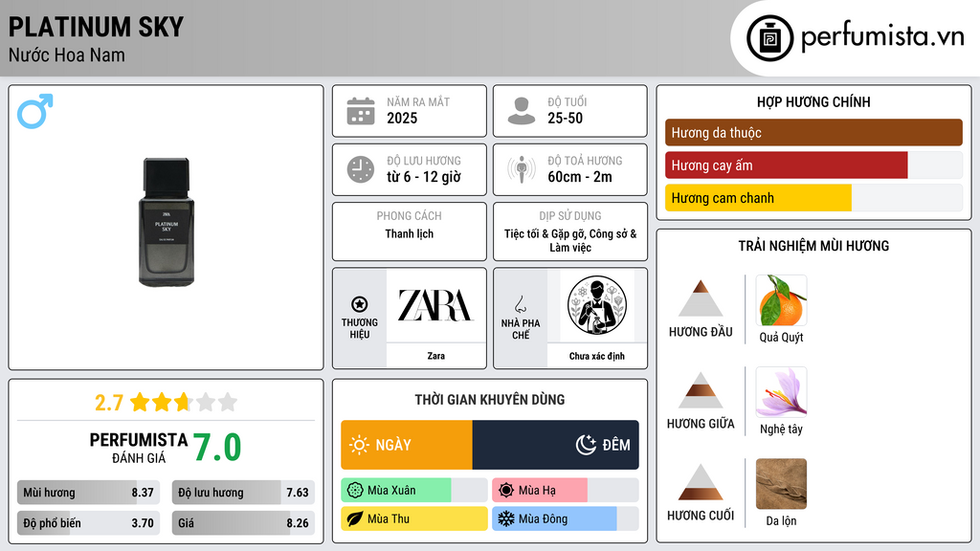The height and width of the screenshot is (551, 980).
Task: Click the Hợp hương chính heading
Action: click(813, 101)
